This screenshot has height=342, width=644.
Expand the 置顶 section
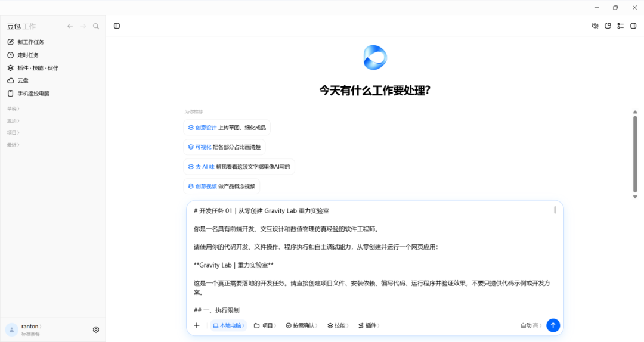(13, 121)
